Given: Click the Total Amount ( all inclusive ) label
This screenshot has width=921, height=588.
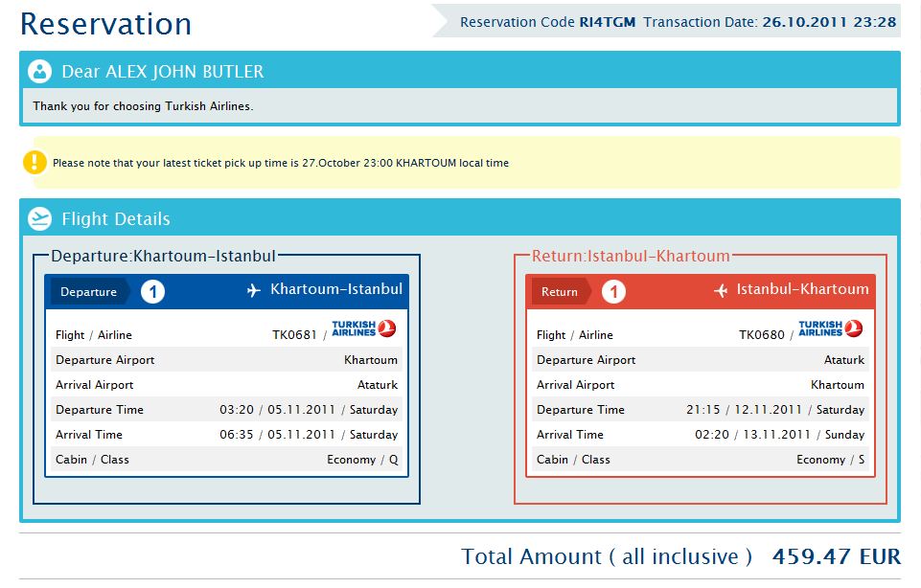Looking at the screenshot, I should [607, 556].
